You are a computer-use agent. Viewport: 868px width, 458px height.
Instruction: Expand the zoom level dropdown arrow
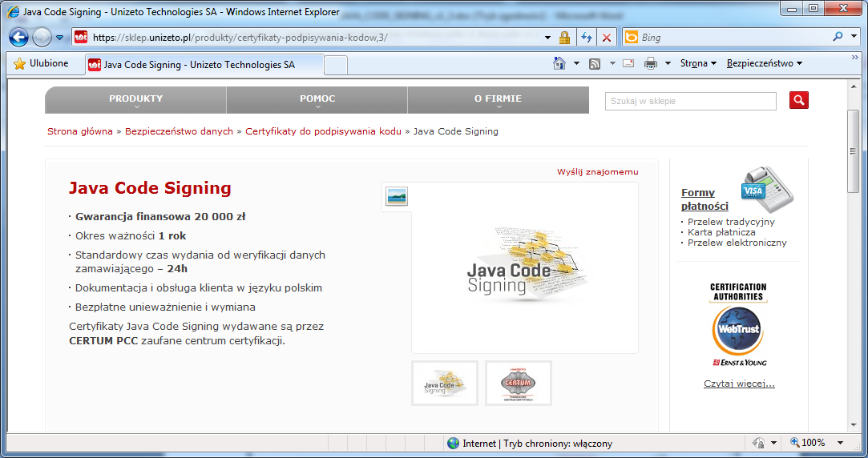tap(840, 443)
